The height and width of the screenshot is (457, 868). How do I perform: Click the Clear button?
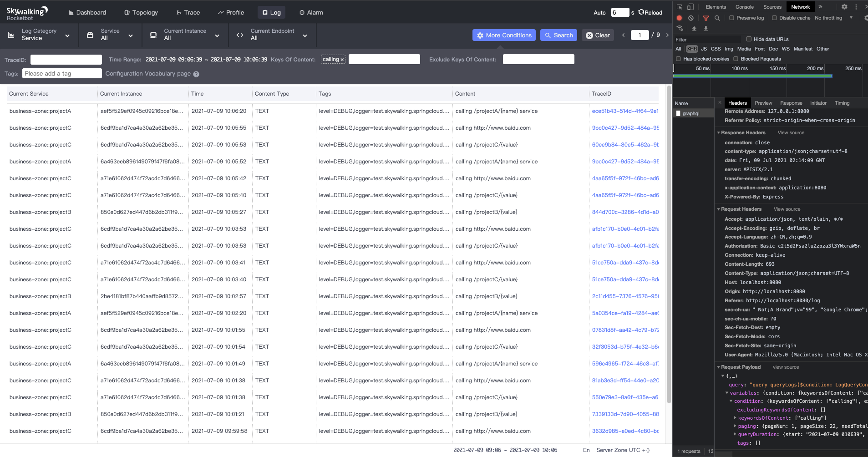coord(598,35)
